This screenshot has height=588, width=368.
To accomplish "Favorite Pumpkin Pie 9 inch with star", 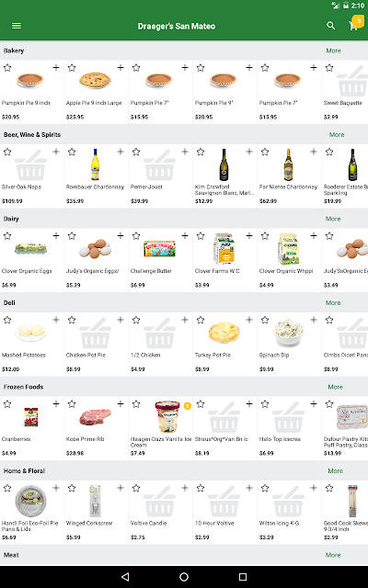I will pyautogui.click(x=7, y=68).
